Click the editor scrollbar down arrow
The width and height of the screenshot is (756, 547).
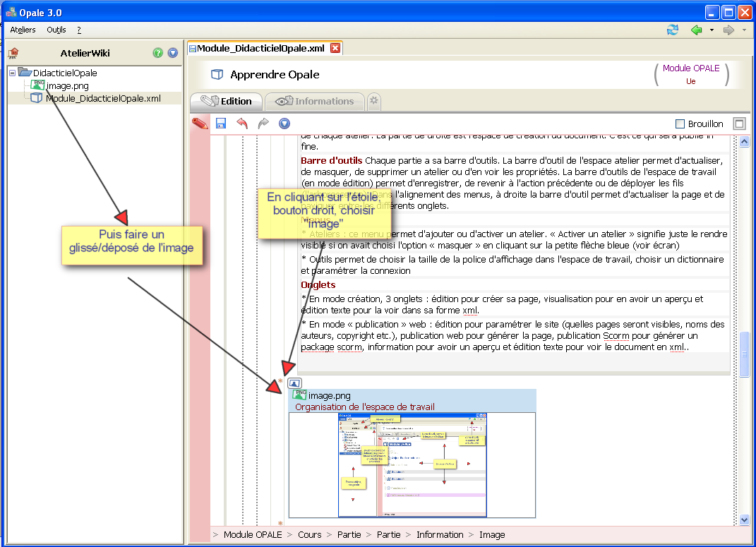pyautogui.click(x=745, y=520)
